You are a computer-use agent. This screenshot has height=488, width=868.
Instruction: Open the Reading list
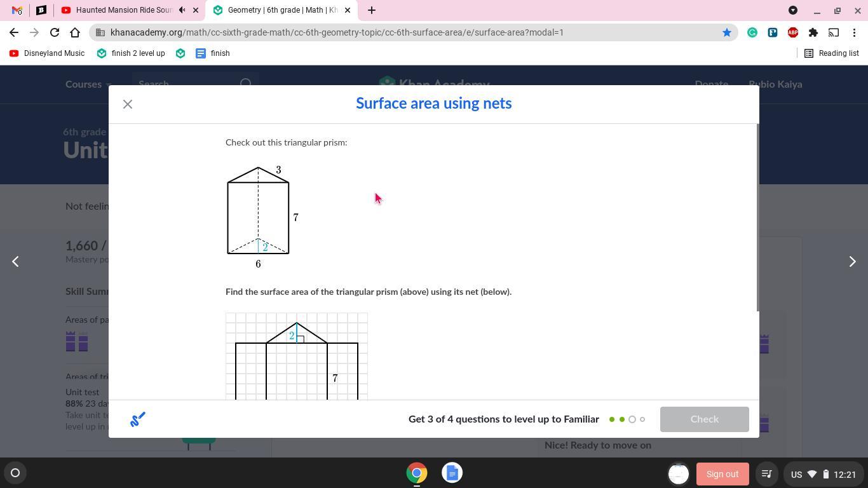click(832, 53)
